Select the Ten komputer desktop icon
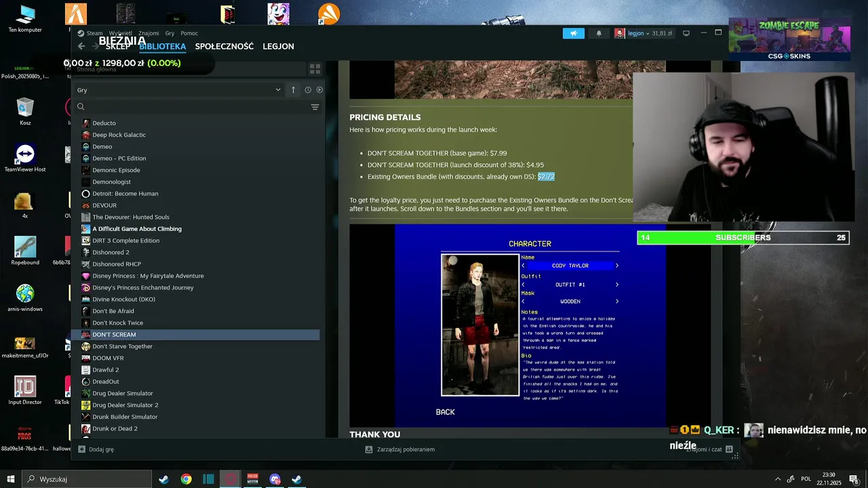 25,18
